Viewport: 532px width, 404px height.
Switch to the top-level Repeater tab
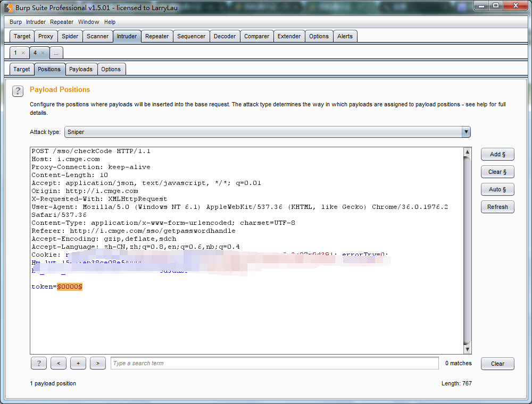coord(157,36)
